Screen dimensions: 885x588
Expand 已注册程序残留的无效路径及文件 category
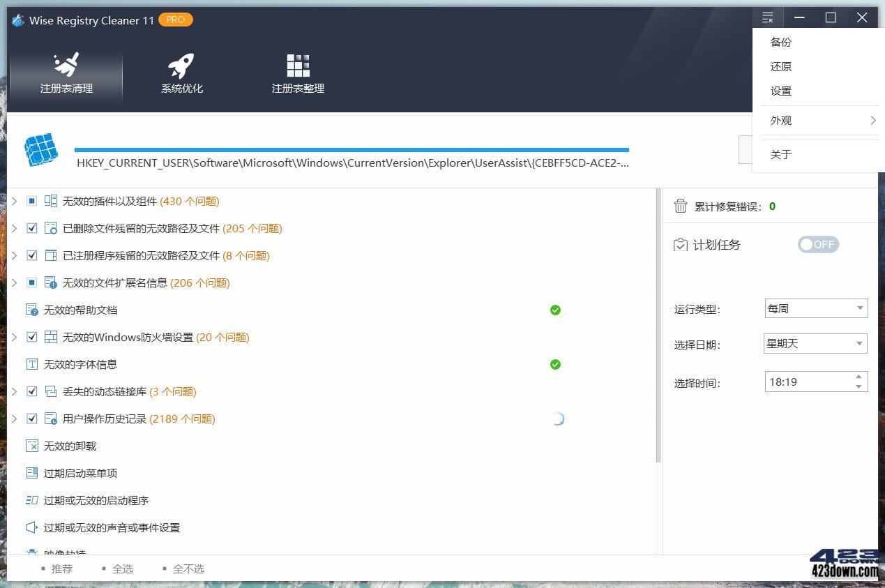(14, 255)
